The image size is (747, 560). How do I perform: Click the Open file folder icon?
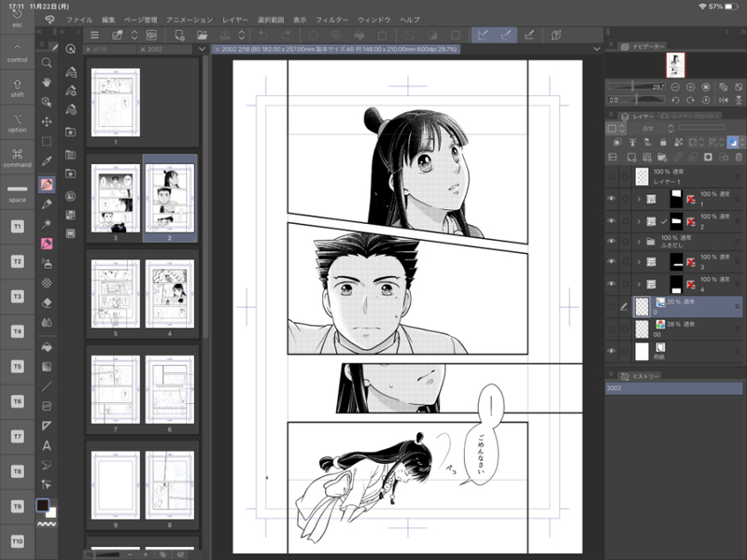(202, 35)
